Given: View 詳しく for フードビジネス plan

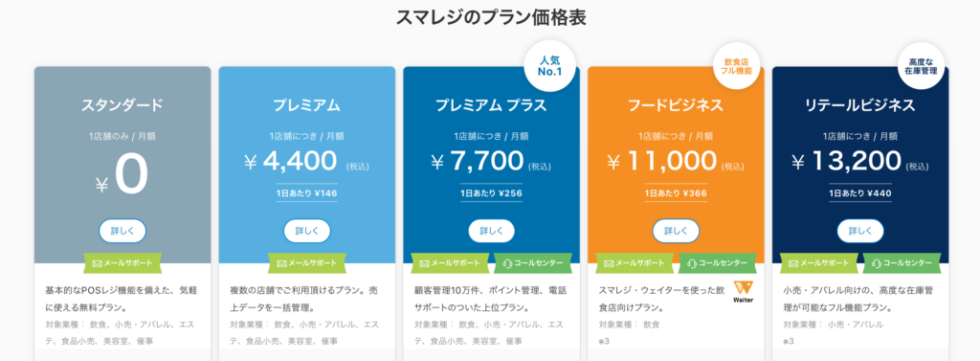Looking at the screenshot, I should pos(676,231).
